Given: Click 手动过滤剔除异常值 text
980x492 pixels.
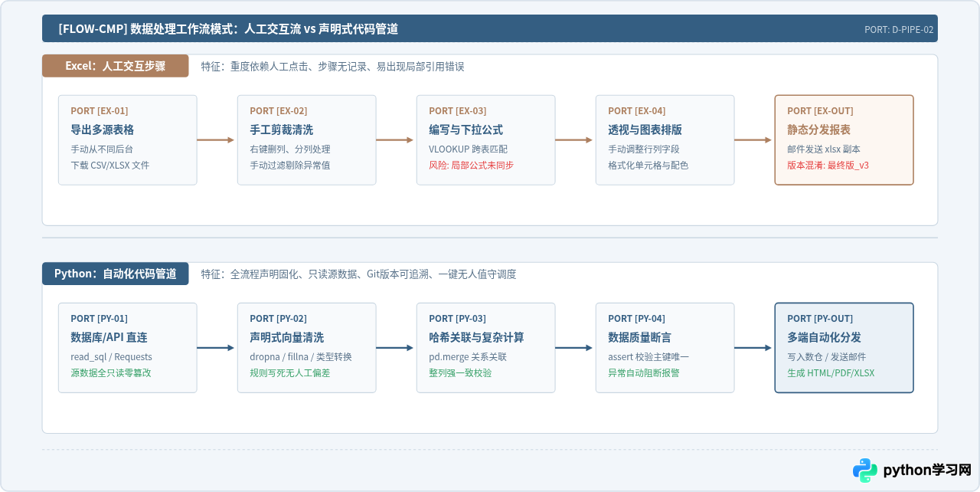Looking at the screenshot, I should point(290,165).
